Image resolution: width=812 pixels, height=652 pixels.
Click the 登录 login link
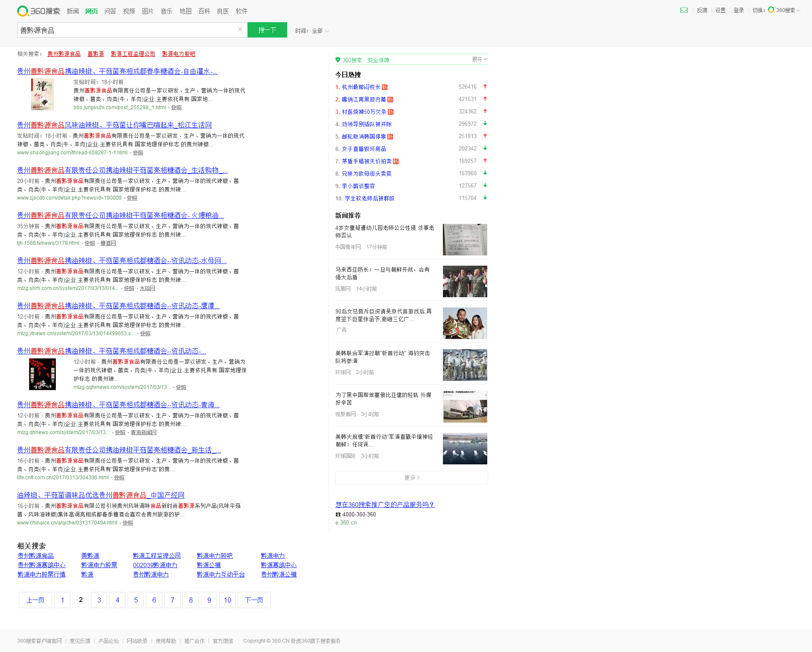pos(739,10)
